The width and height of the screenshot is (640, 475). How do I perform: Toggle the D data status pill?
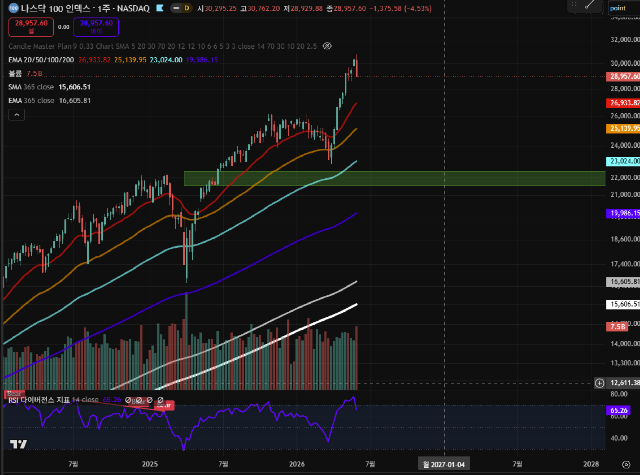(187, 8)
